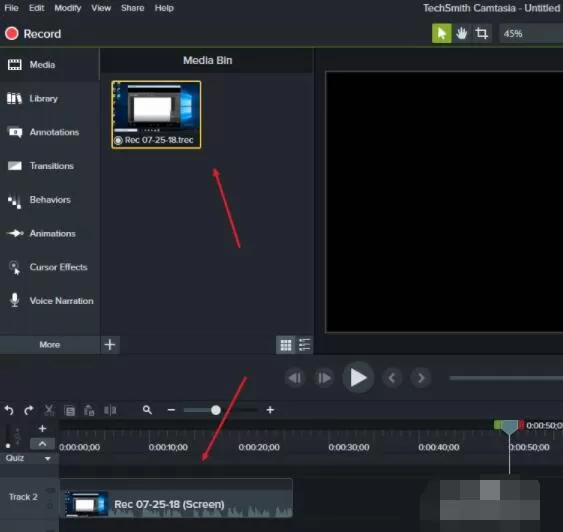Click the Cut scissors icon

(49, 410)
